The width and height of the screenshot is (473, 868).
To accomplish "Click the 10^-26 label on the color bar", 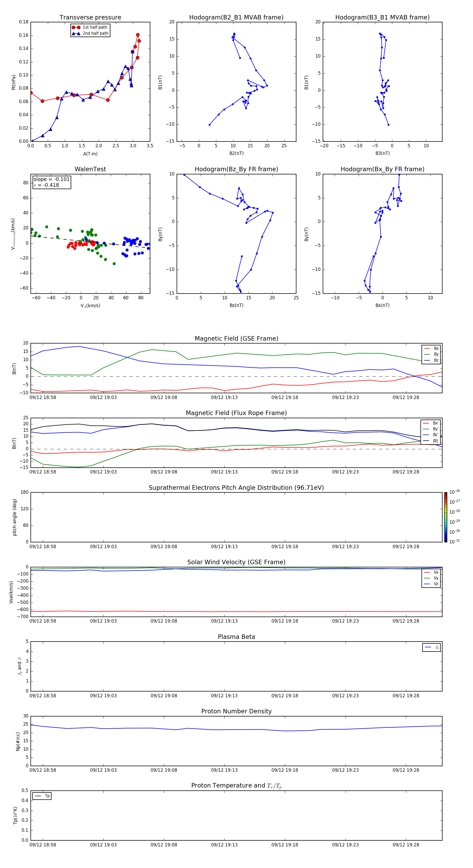I will (x=455, y=492).
